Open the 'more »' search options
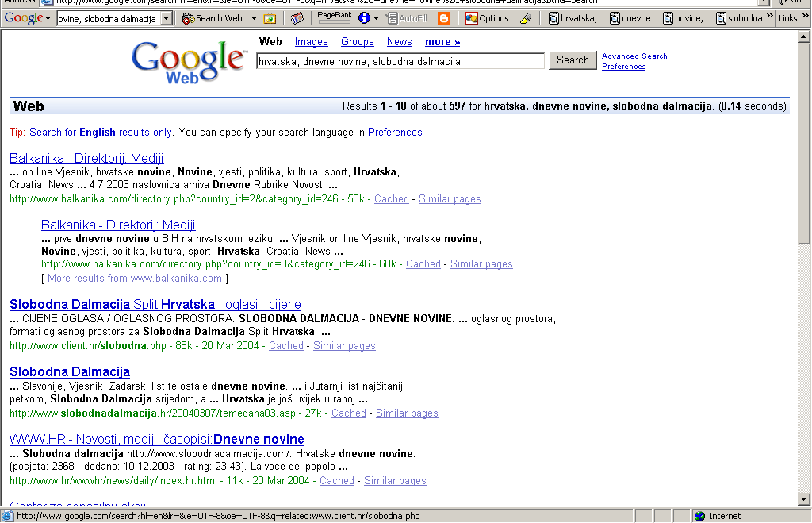This screenshot has width=812, height=523. (x=442, y=42)
